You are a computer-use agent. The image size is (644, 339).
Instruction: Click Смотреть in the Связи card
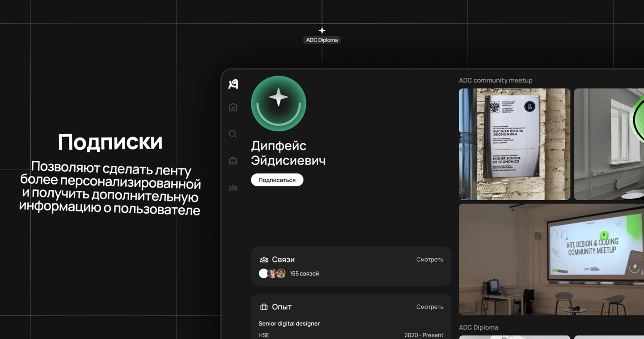click(x=430, y=259)
